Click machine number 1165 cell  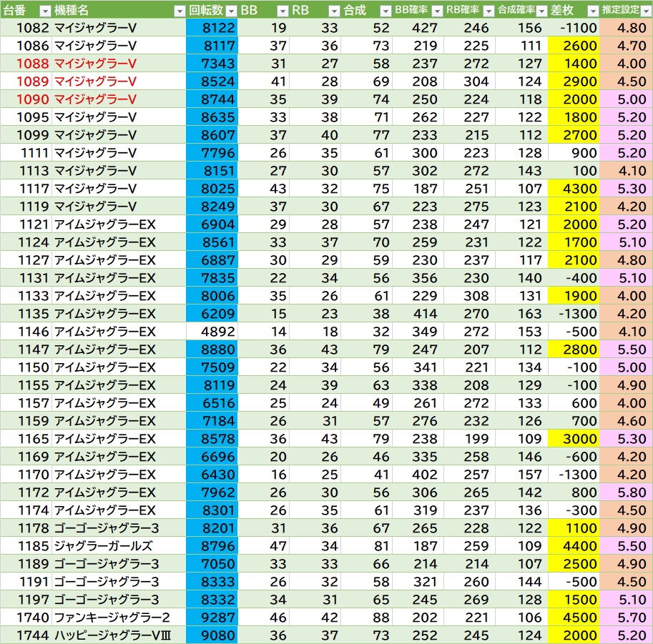tap(26, 439)
